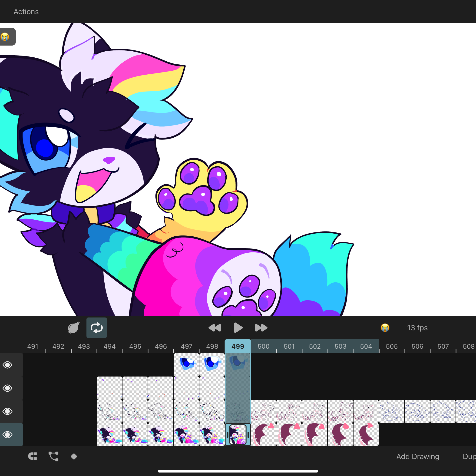Jump to frame 502 on the ruler

315,346
